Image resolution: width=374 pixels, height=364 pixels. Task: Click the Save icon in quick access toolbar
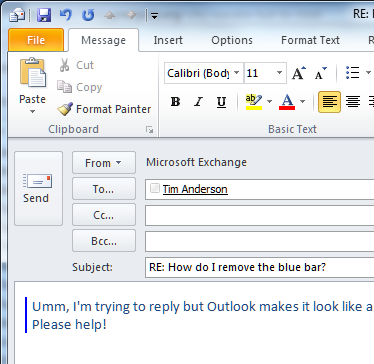click(x=44, y=15)
